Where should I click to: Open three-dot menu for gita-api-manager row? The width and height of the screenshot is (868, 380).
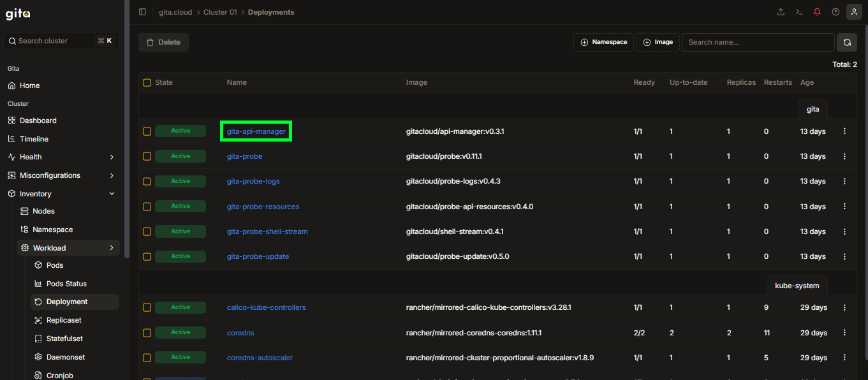coord(845,131)
